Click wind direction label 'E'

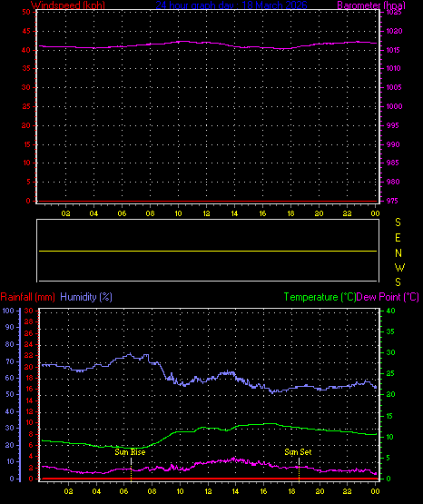398,238
